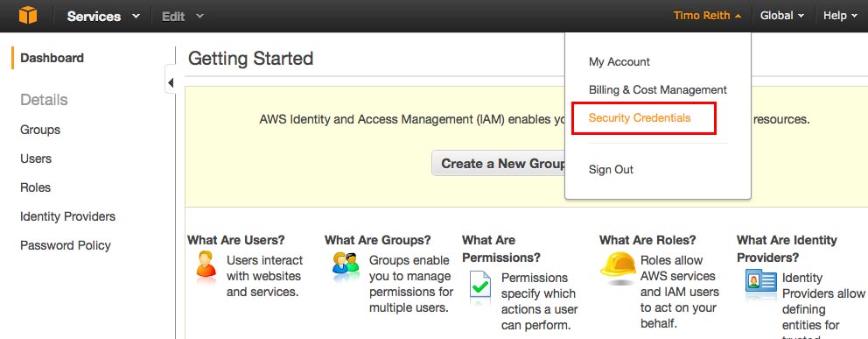The image size is (868, 339).
Task: Open Users in the sidebar
Action: [x=36, y=159]
